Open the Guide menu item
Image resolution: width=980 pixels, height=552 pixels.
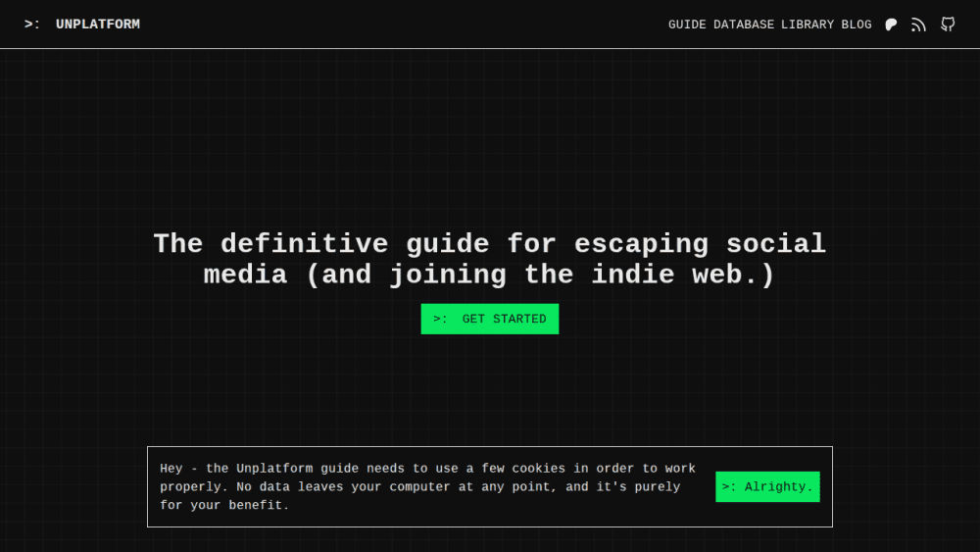coord(687,25)
